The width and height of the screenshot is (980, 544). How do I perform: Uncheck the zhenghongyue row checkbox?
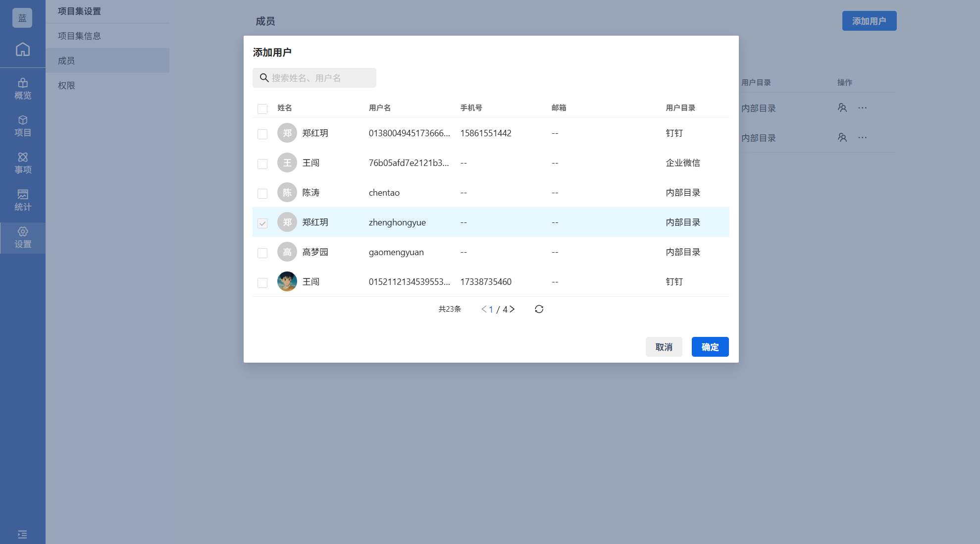click(x=262, y=223)
